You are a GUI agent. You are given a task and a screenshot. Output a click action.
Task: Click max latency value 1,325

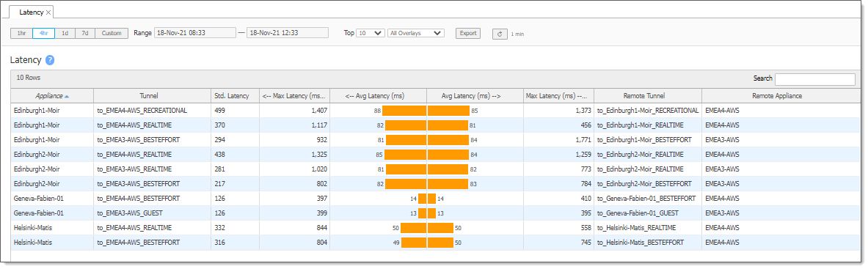[x=319, y=155]
